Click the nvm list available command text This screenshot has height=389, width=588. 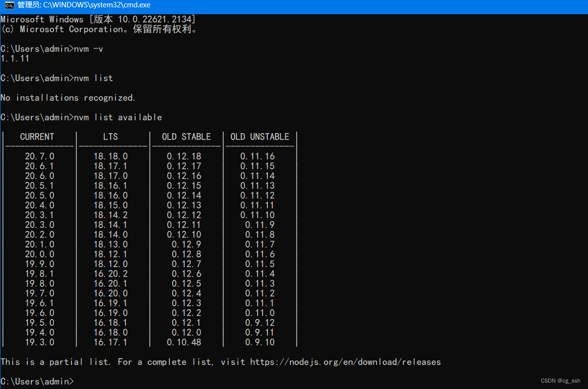click(117, 117)
